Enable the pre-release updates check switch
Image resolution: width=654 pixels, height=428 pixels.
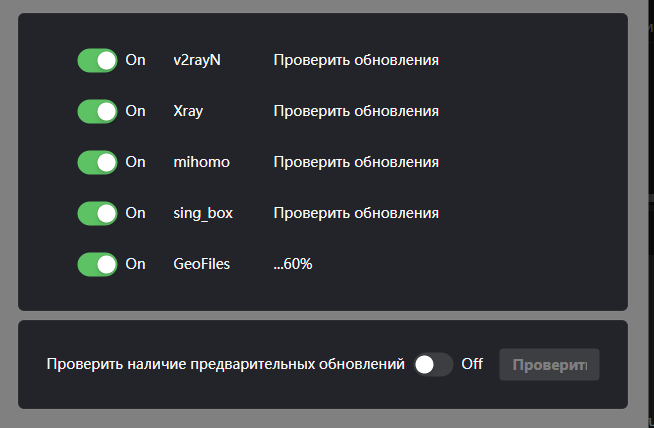coord(433,365)
